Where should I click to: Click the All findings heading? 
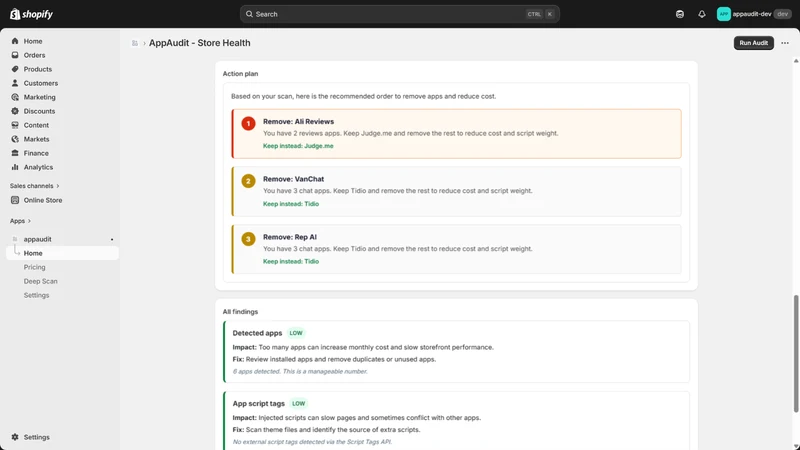(x=240, y=312)
